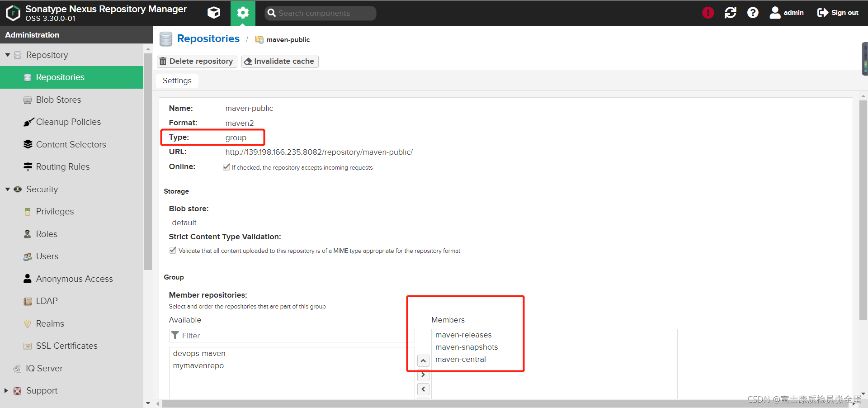Image resolution: width=868 pixels, height=408 pixels.
Task: Toggle Strict Content Type Validation checkbox
Action: (173, 250)
